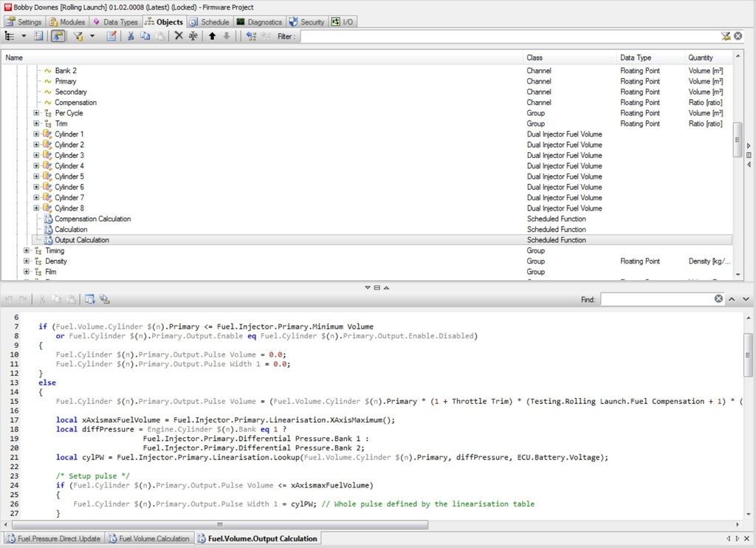Toggle the highlighted tree view mode button
The width and height of the screenshot is (756, 548).
coord(58,36)
